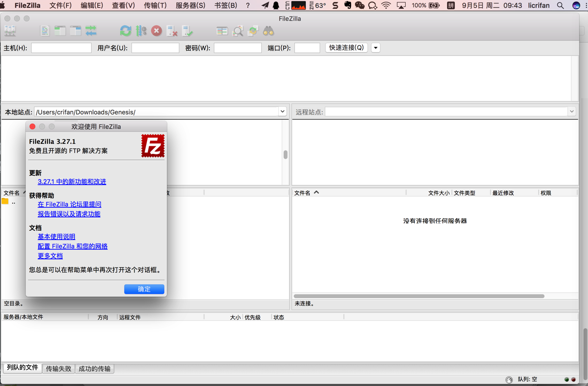
Task: Toggle the remote directory tree icon
Action: pos(76,31)
